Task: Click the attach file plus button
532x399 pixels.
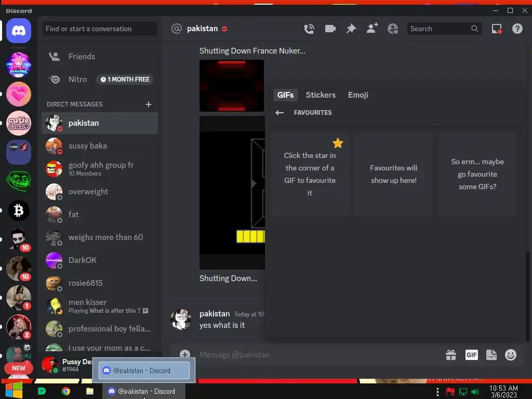Action: [x=185, y=354]
